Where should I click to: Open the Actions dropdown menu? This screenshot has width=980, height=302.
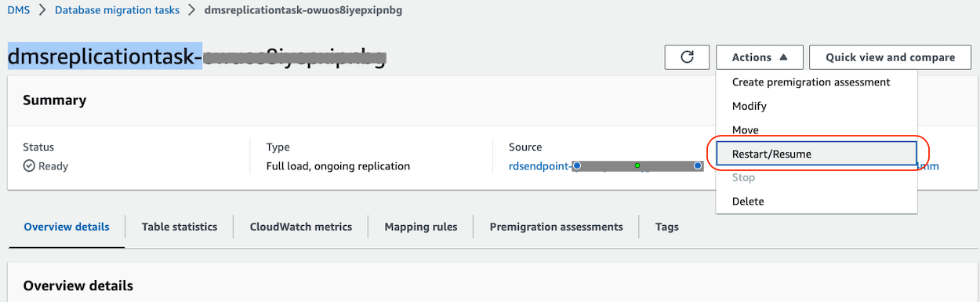759,57
